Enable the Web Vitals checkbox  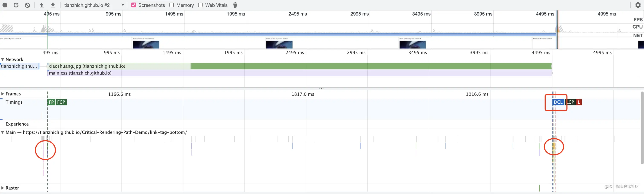[200, 5]
